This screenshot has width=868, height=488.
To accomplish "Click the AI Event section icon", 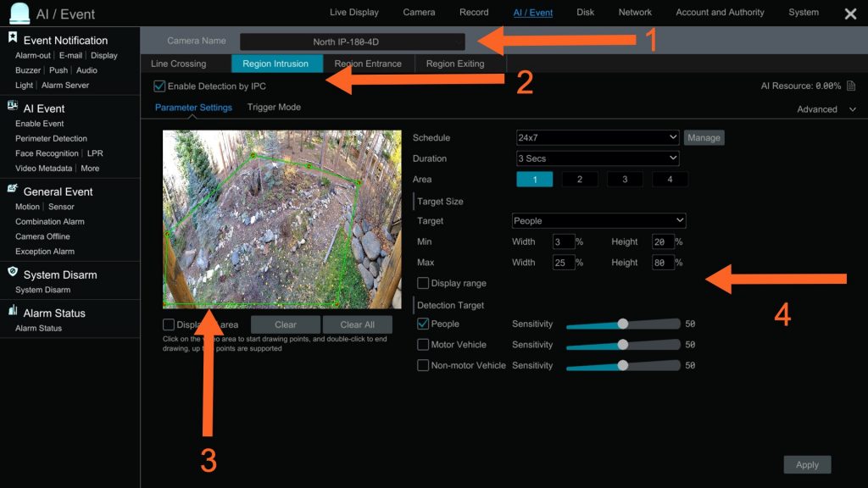I will point(13,106).
